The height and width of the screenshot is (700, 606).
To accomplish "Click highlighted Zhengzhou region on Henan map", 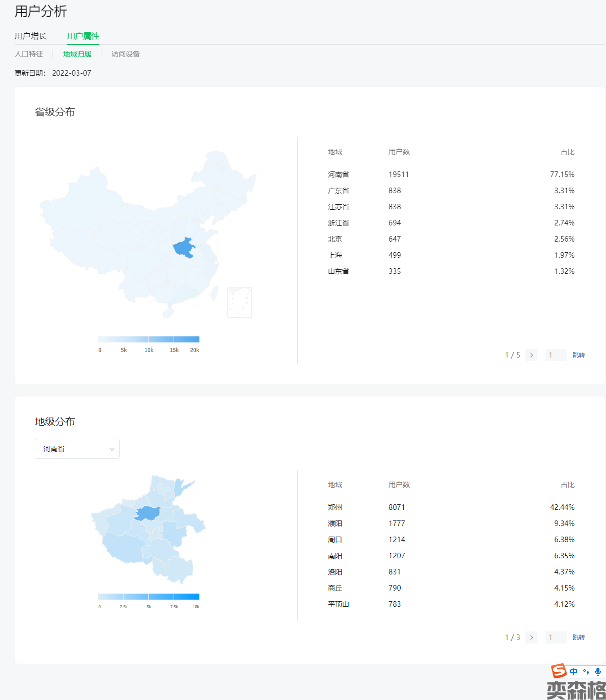I will 148,513.
